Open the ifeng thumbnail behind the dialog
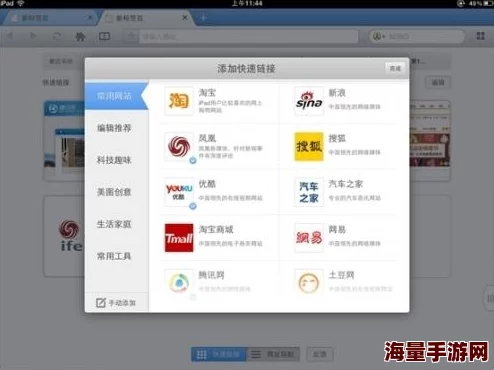Screen dimensions: 494x370 64,236
